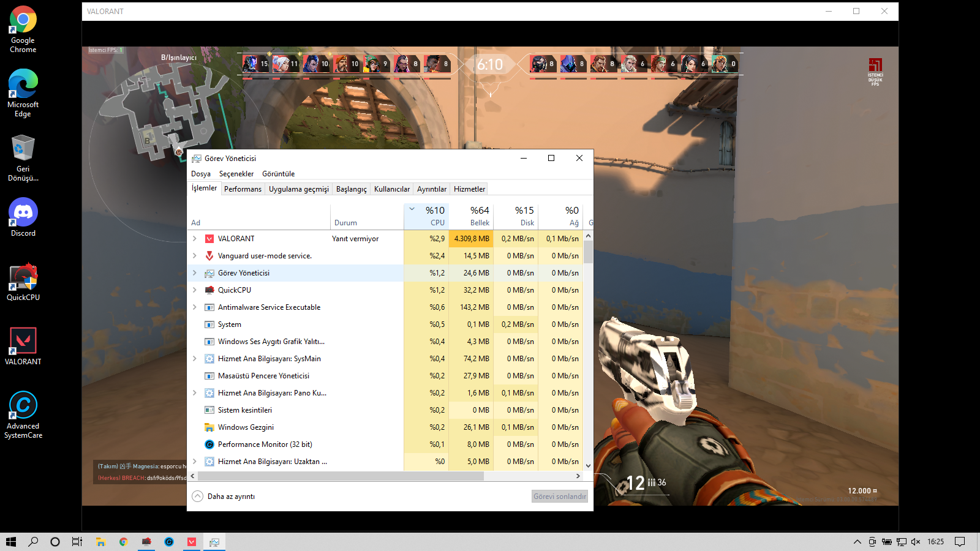Select the Microsoft Edge desktop icon

(x=23, y=93)
